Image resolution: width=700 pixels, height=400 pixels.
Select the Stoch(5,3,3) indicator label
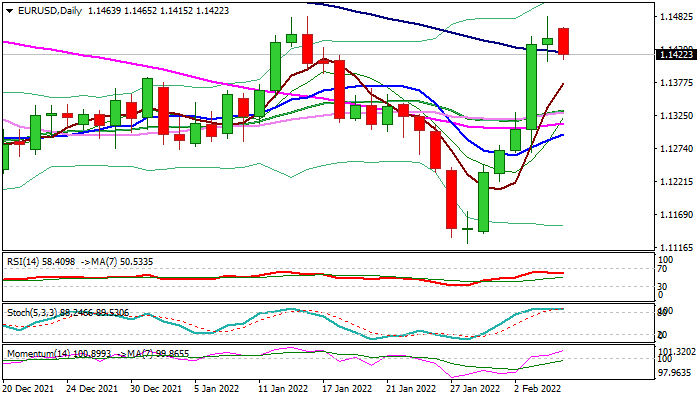click(32, 311)
